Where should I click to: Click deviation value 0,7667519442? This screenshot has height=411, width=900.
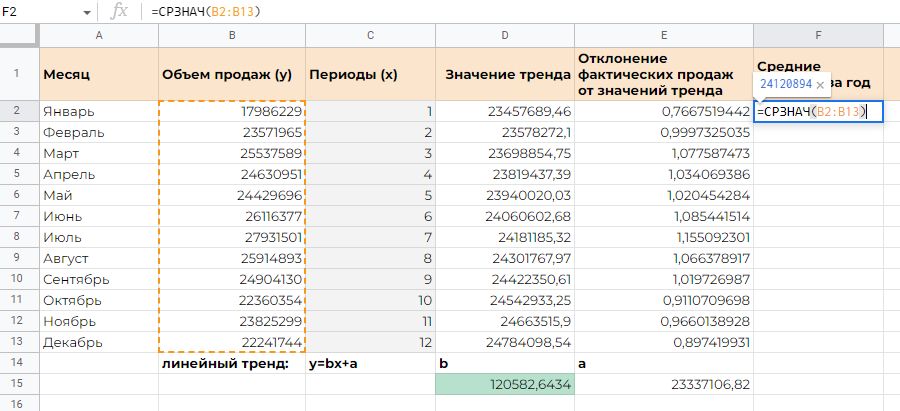click(664, 111)
